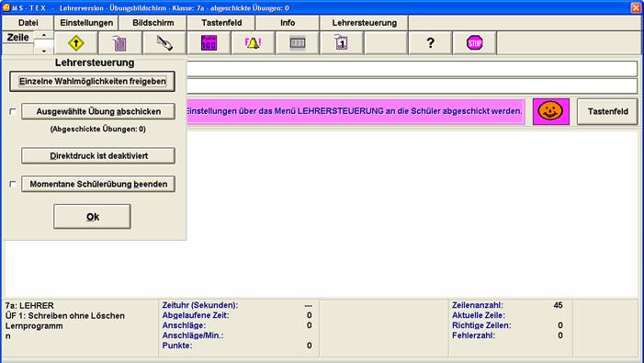Click the 'Anschläge/Min.:' label
This screenshot has height=363, width=644.
click(x=193, y=335)
